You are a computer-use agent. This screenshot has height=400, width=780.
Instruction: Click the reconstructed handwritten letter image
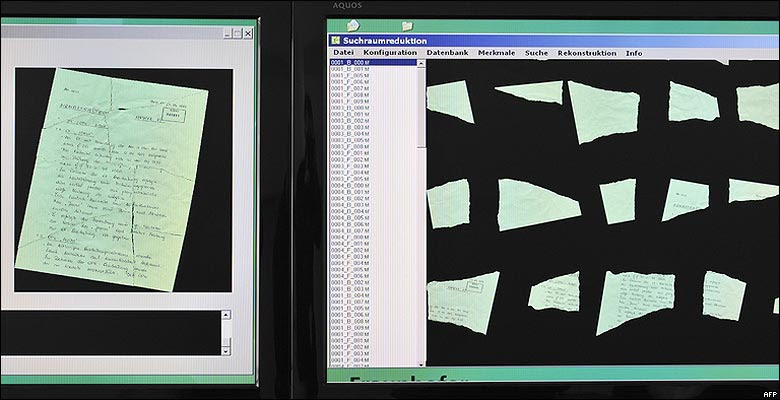tap(113, 179)
